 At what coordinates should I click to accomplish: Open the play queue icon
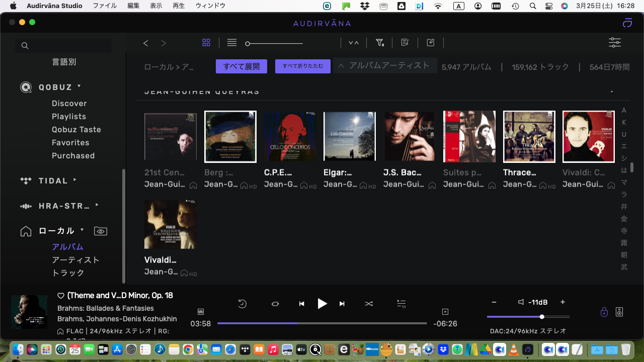click(401, 304)
